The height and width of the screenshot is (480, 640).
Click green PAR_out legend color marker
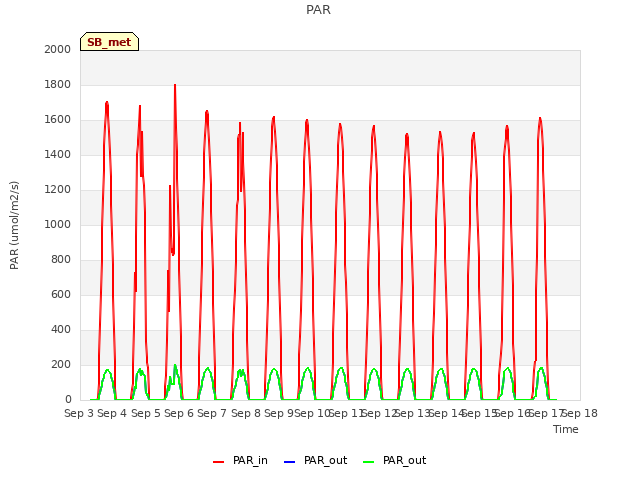click(x=369, y=462)
